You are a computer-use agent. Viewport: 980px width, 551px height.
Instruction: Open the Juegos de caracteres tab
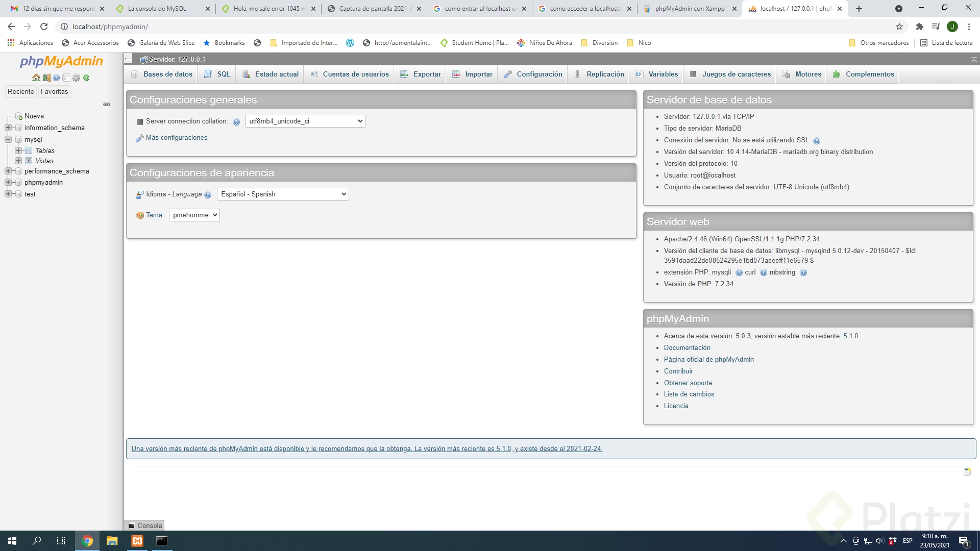tap(730, 74)
